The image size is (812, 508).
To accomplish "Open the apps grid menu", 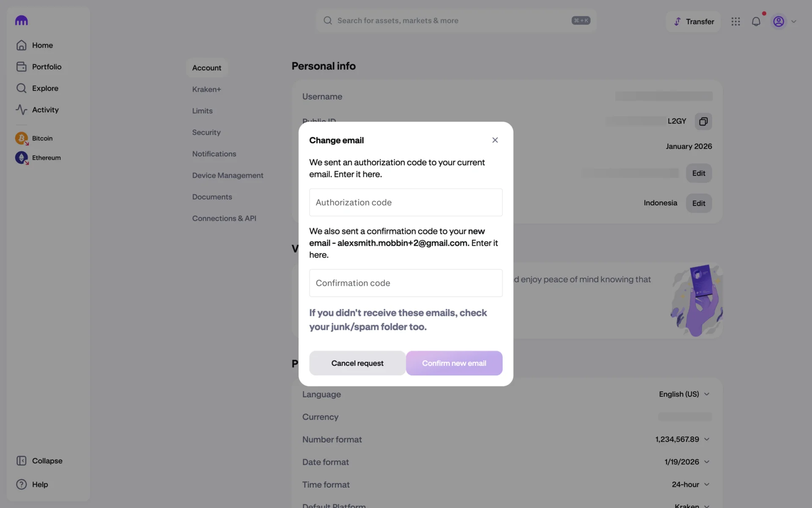I will click(735, 22).
